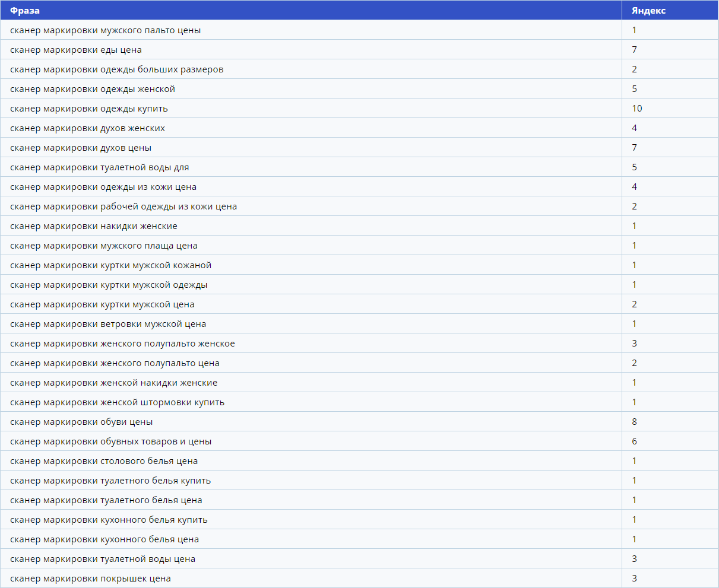The image size is (719, 588).
Task: Click Яндекс value 7 for духов цены
Action: pos(635,148)
